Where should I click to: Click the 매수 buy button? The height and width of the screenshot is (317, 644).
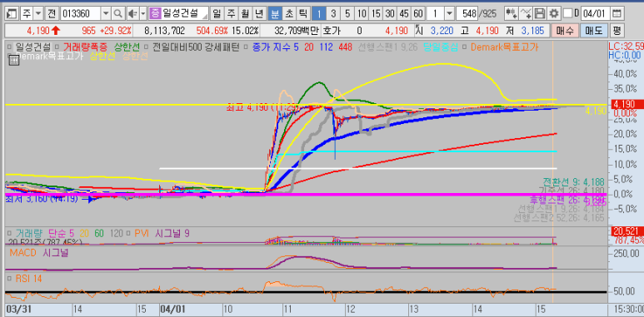tap(565, 31)
